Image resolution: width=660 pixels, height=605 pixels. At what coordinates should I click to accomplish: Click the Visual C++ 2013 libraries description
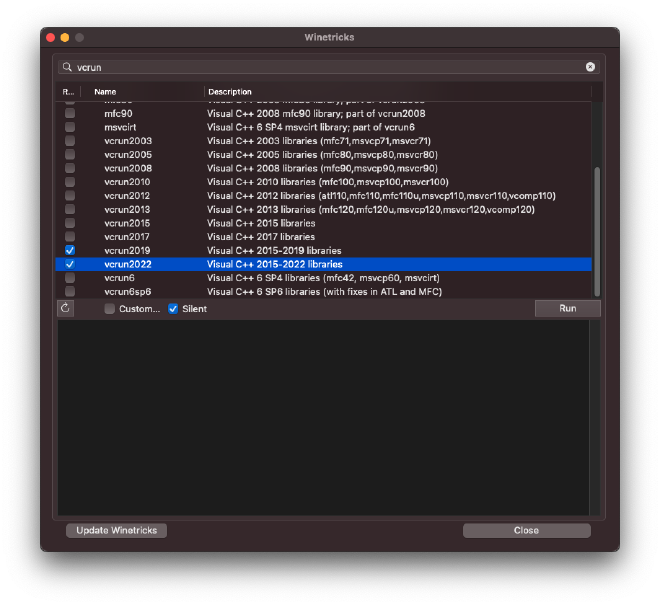[371, 209]
